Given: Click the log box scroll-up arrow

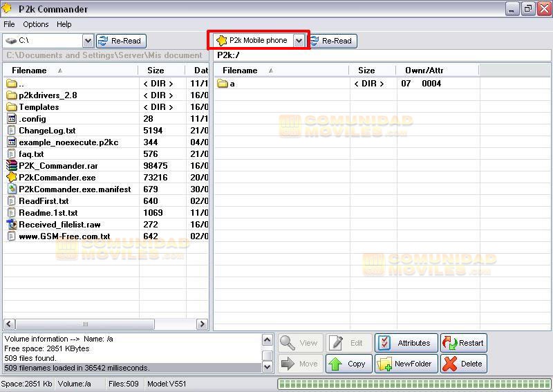Looking at the screenshot, I should [x=267, y=339].
